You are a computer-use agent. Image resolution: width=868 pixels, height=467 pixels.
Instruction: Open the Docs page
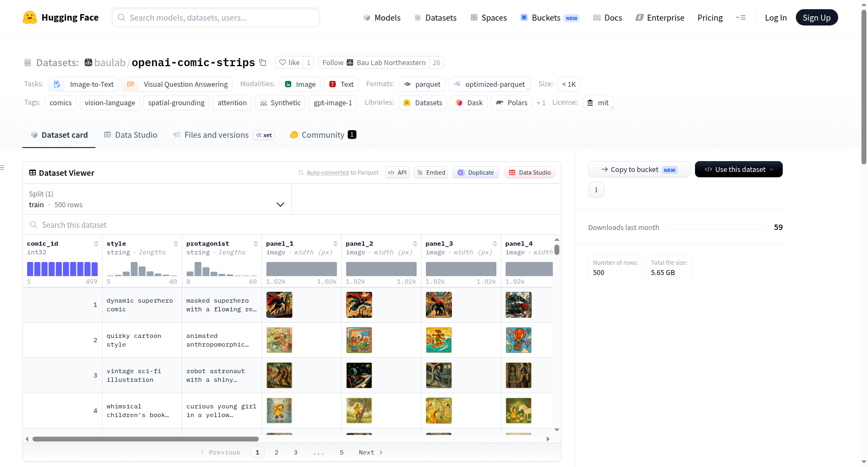608,17
